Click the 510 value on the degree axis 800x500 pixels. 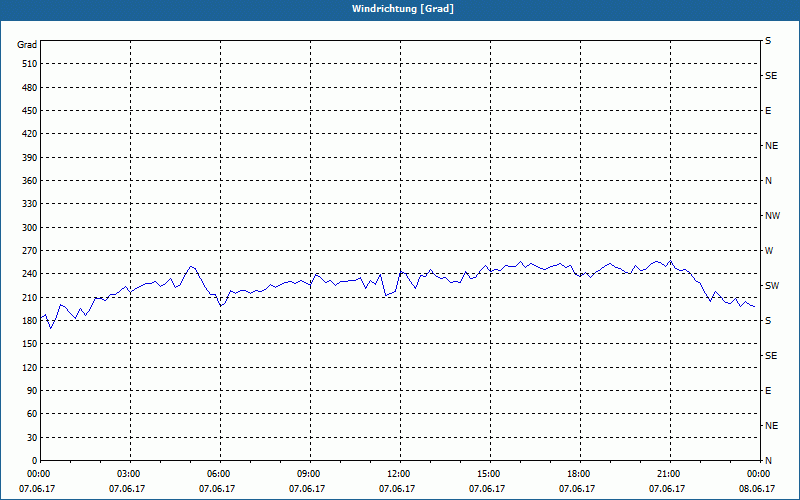(x=30, y=64)
